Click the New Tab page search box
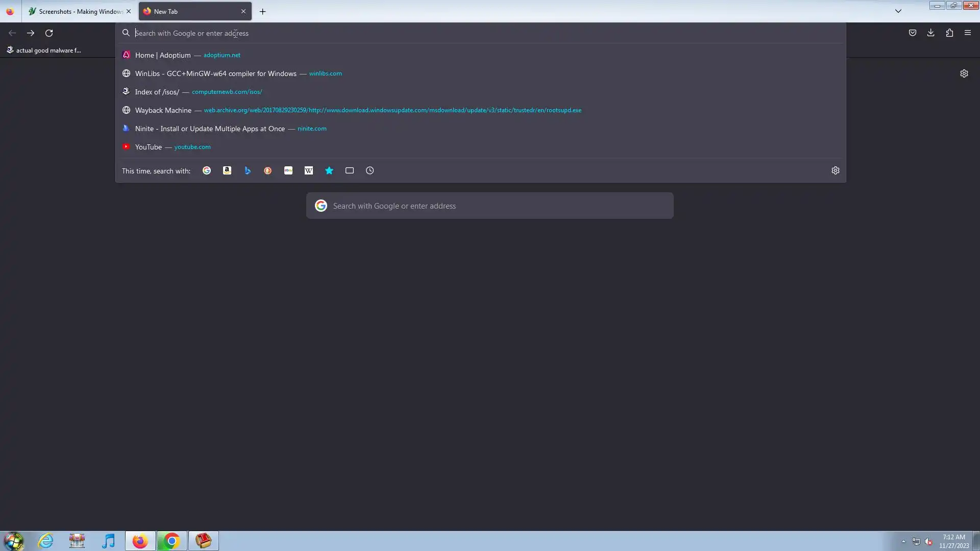 click(x=490, y=206)
